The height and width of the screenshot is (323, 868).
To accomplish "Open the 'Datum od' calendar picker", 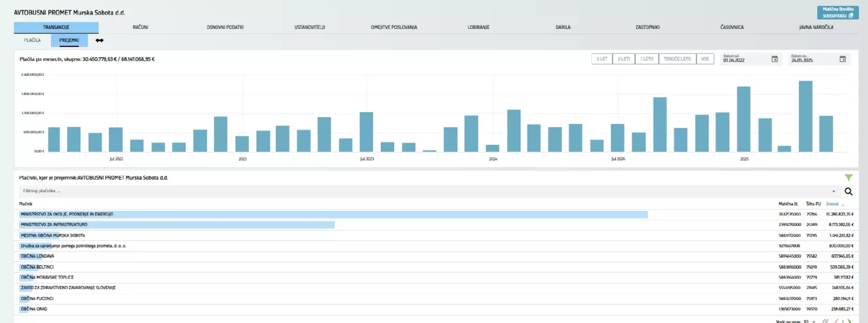I will (774, 59).
